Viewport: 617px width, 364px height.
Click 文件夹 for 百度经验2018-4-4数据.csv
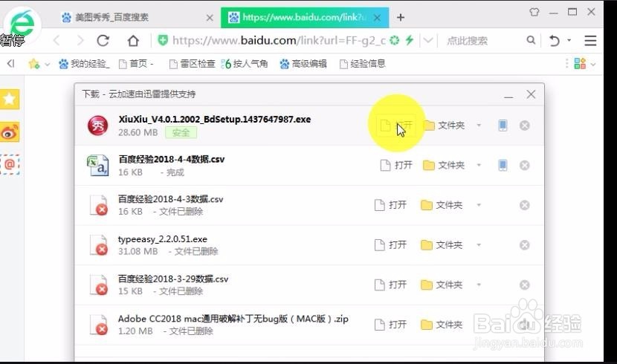click(445, 165)
